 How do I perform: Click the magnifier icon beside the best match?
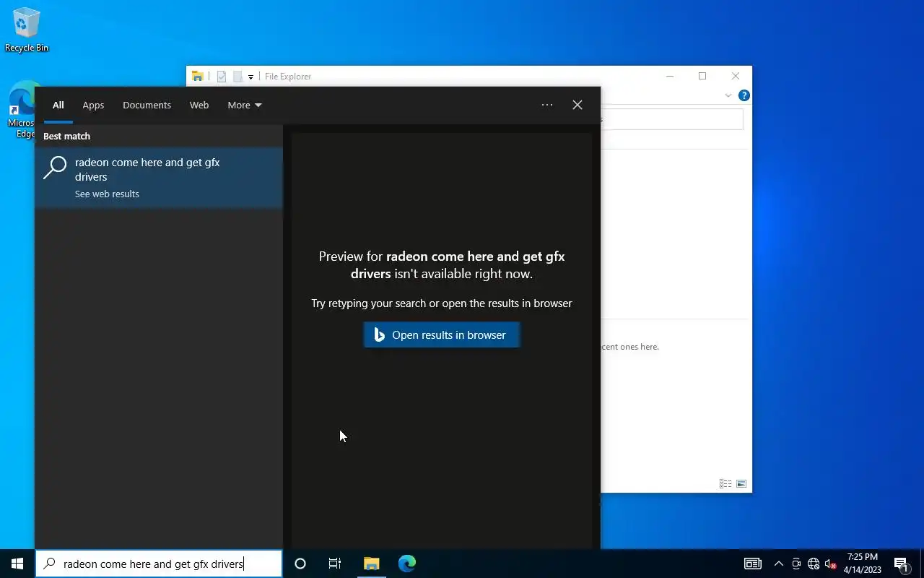[x=55, y=168]
